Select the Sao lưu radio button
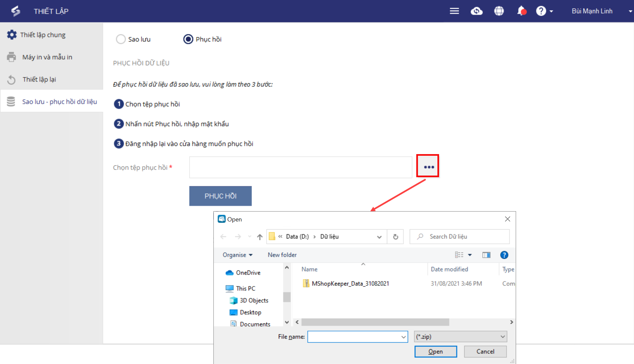This screenshot has height=364, width=634. [121, 39]
